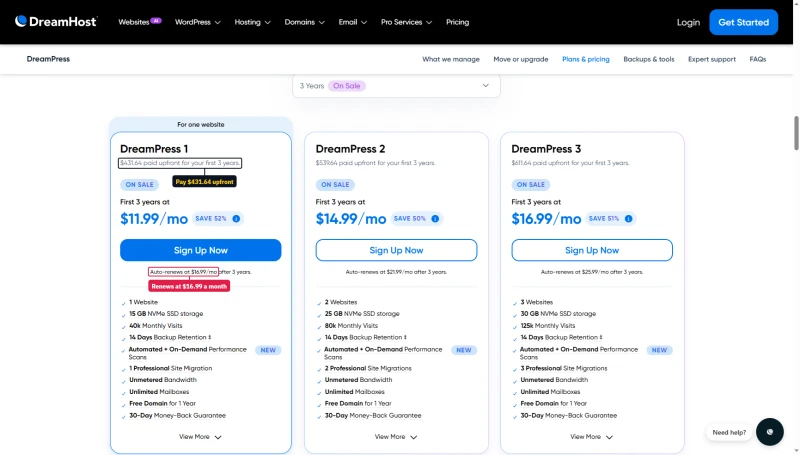Expand the Pro Services dropdown menu
This screenshot has width=800, height=455.
[406, 22]
